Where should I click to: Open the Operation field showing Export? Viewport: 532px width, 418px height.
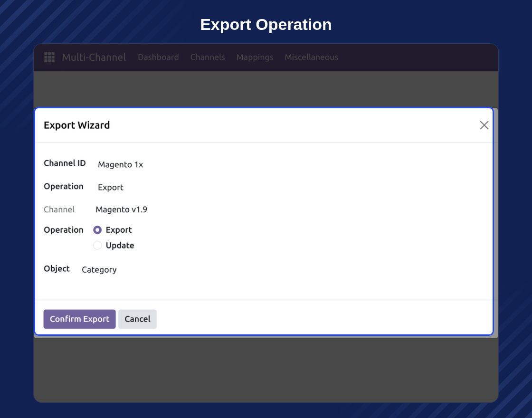[x=111, y=187]
